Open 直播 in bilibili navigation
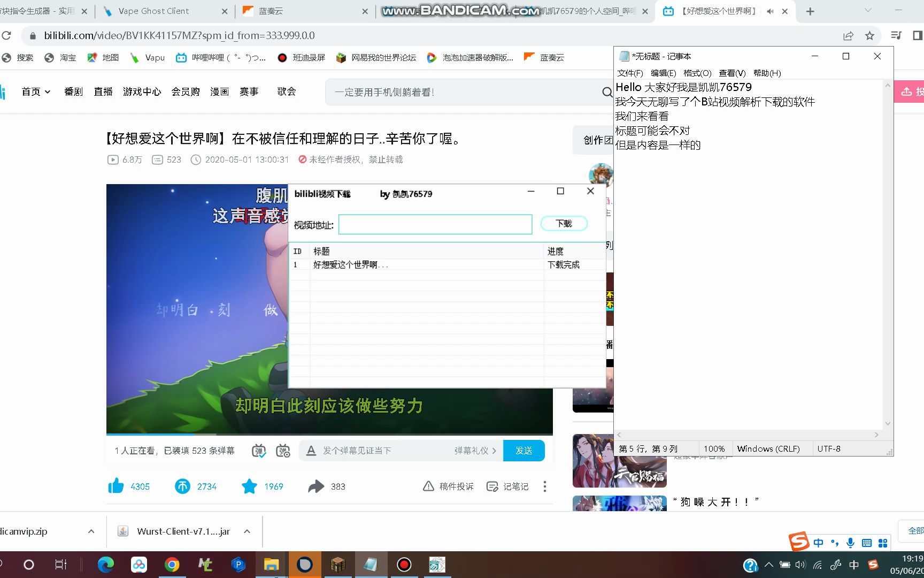The image size is (924, 578). click(103, 92)
